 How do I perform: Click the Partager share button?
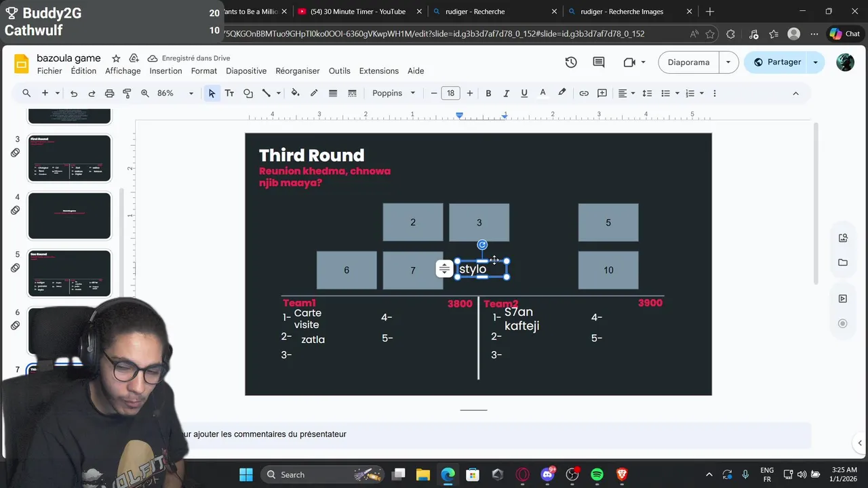(x=777, y=62)
